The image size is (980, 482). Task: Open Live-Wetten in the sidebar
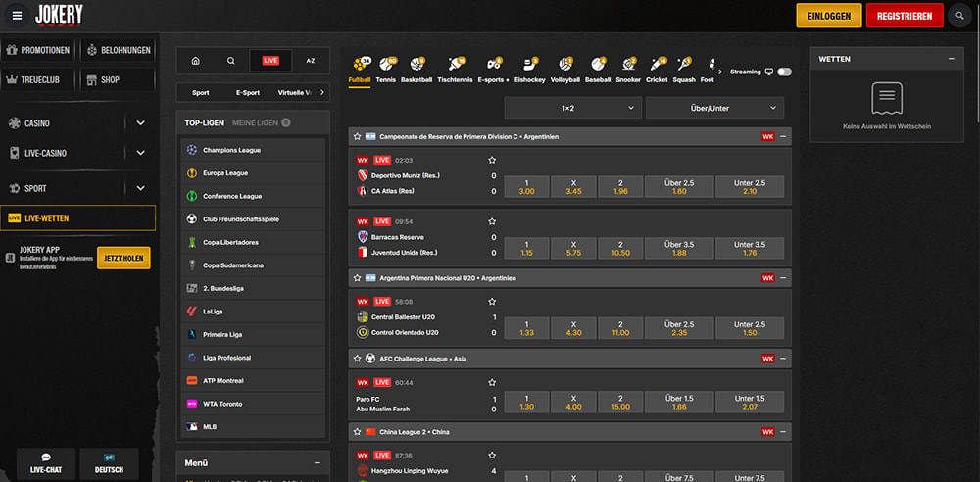[x=78, y=218]
